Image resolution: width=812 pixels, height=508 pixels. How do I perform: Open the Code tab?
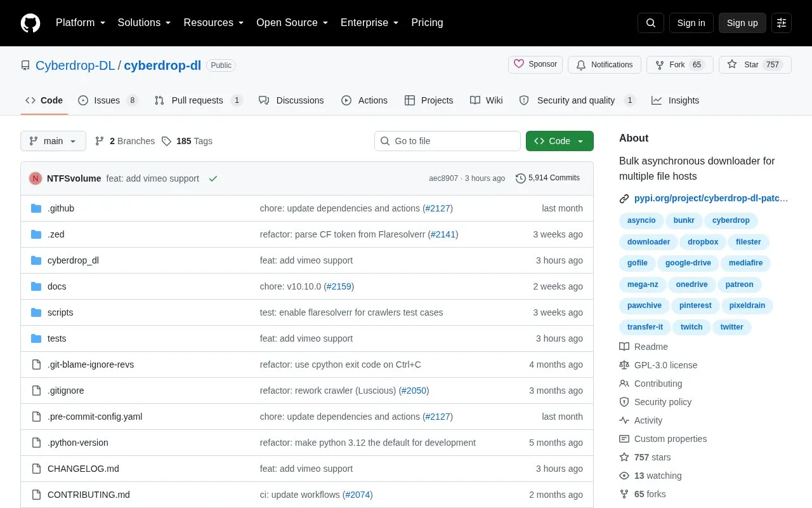point(44,100)
